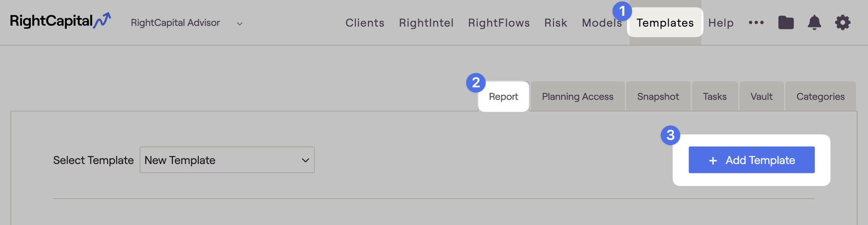
Task: Open the Help menu
Action: tap(721, 23)
